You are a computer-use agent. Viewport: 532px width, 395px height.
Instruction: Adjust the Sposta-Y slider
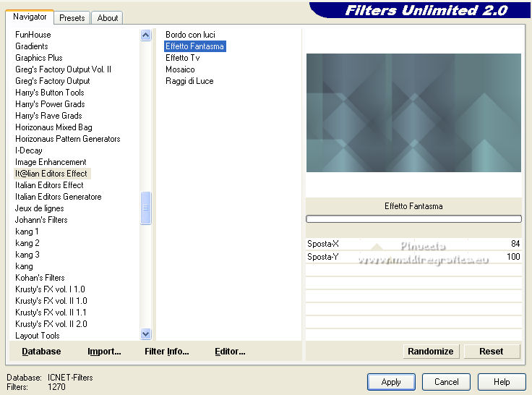(x=413, y=257)
